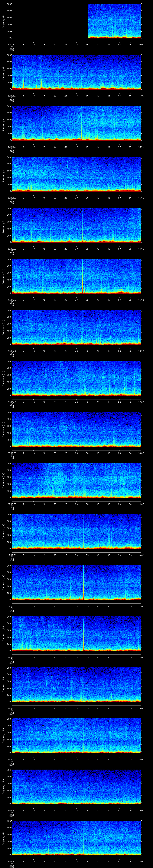
Task: Click the 22:22:00 start time label
Action: pos(12,708)
